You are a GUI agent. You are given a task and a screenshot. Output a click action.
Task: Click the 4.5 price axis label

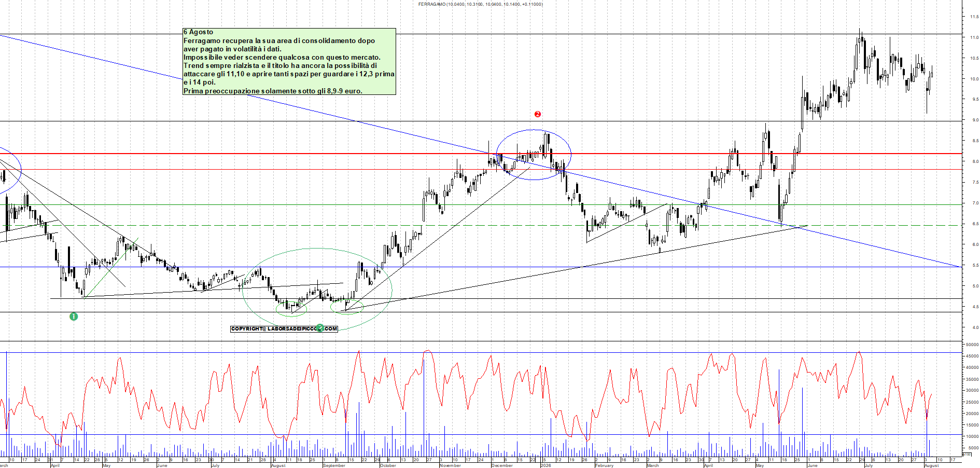point(975,307)
